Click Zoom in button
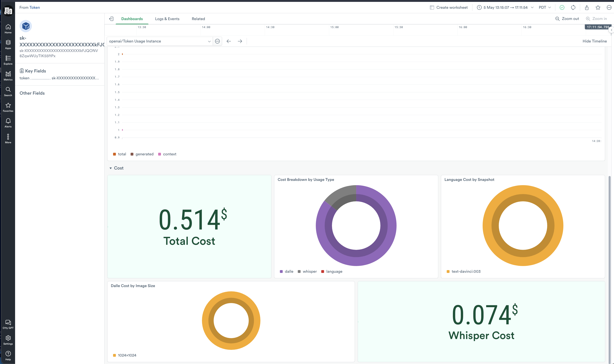The image size is (614, 364). (596, 19)
